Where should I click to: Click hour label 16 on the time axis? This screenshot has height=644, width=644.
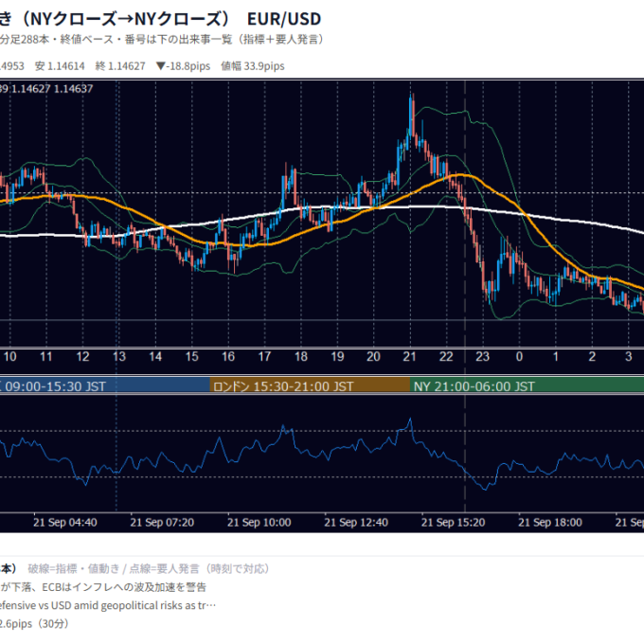tap(228, 356)
